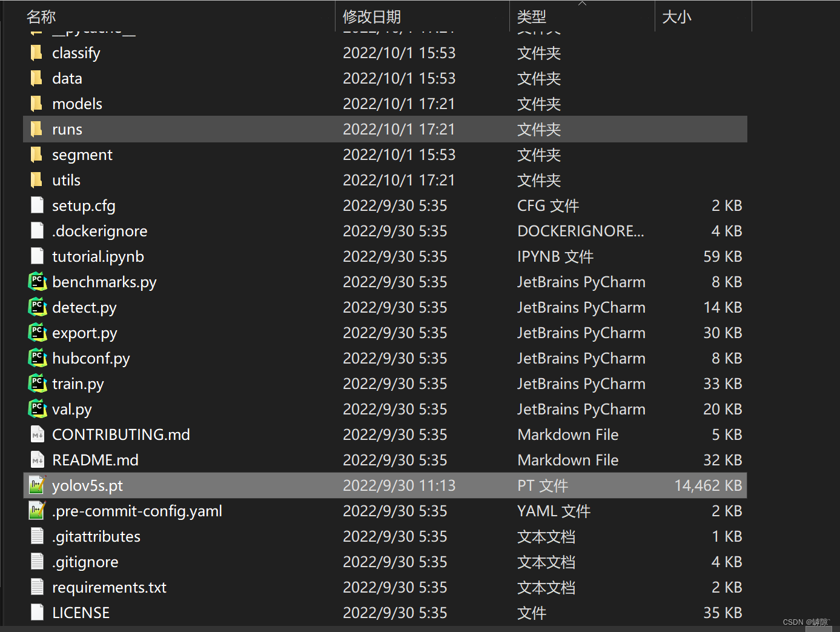Click PyCharm icon of train.py
840x632 pixels.
[38, 384]
